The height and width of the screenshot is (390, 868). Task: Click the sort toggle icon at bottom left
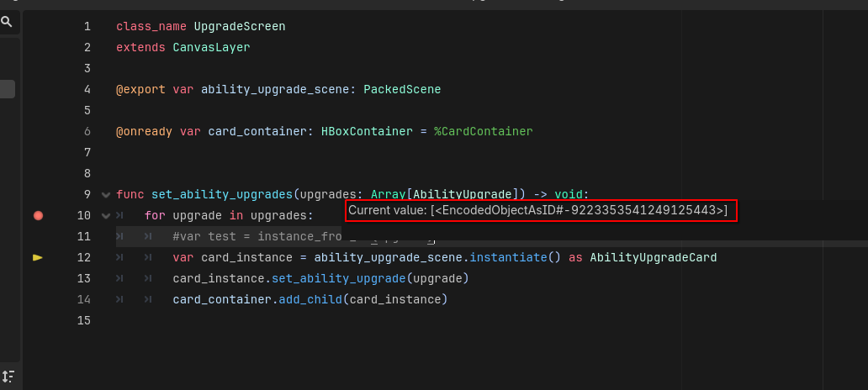coord(8,376)
